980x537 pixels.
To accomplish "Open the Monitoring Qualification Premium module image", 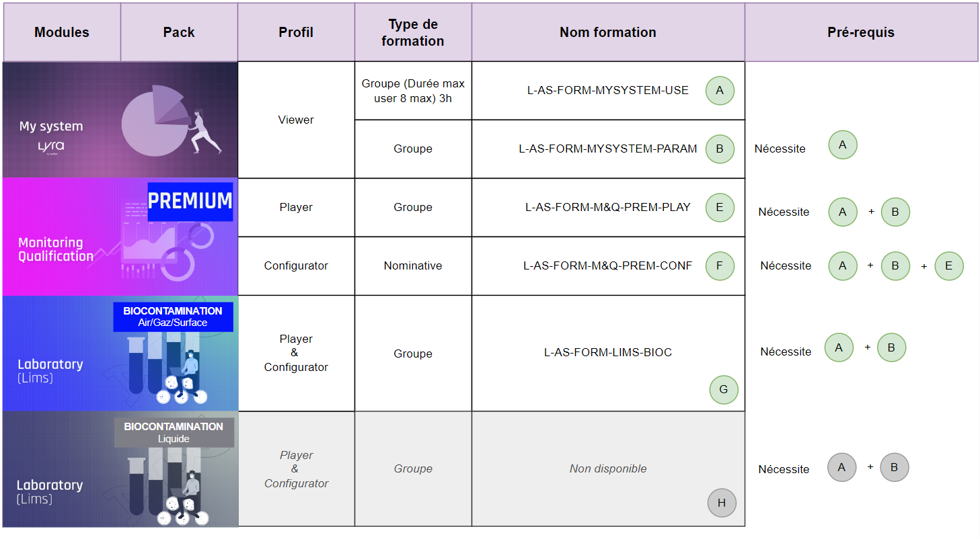I will click(120, 237).
